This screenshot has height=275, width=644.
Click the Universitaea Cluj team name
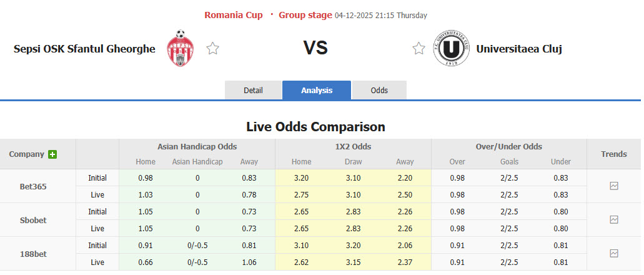click(x=519, y=49)
